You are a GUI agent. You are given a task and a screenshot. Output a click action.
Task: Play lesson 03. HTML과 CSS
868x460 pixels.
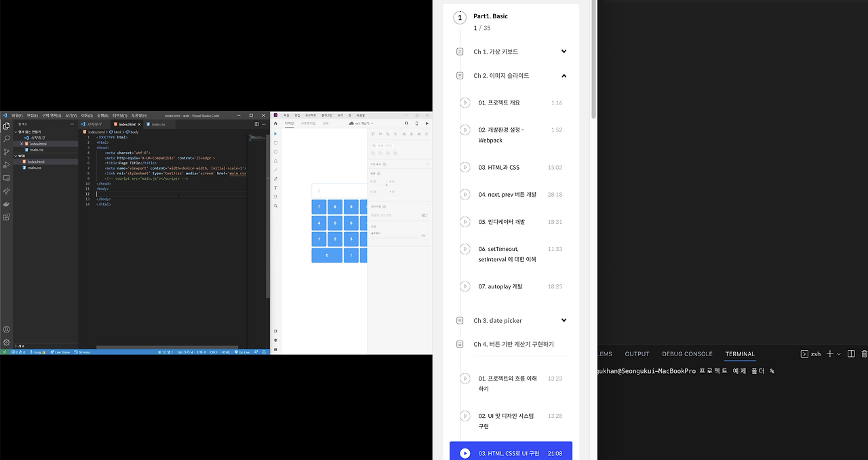click(x=465, y=168)
